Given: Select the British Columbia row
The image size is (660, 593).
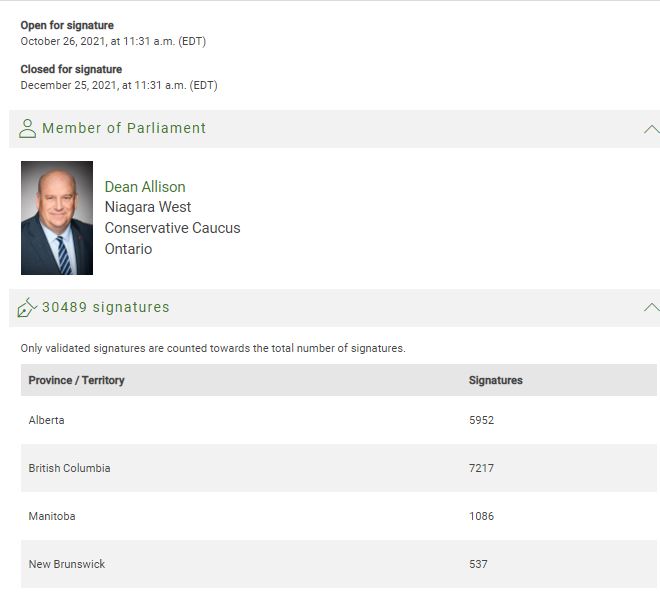Looking at the screenshot, I should coord(339,468).
